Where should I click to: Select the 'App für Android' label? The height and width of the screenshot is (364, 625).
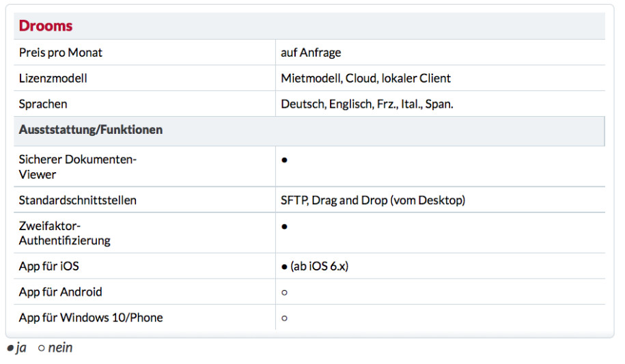tap(60, 292)
